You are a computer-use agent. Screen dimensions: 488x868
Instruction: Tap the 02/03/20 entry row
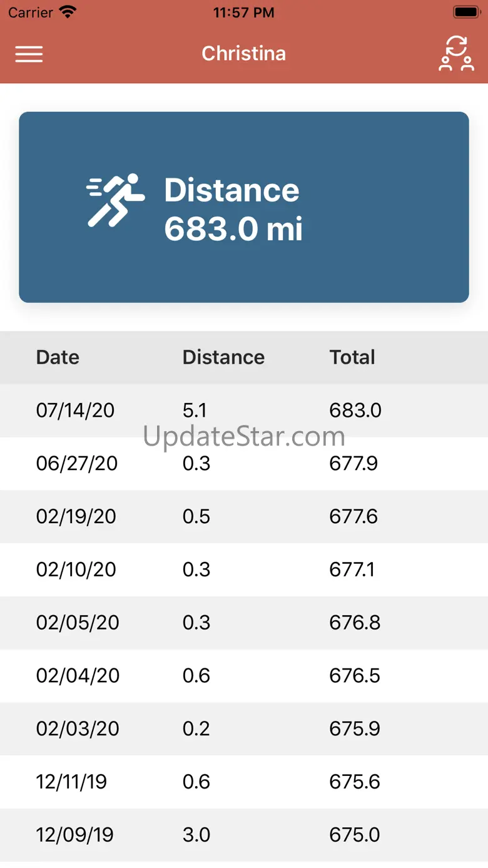click(244, 729)
